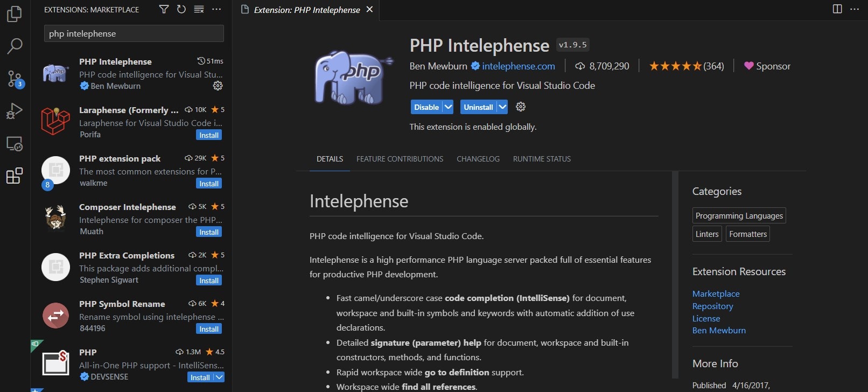Install PHP Symbol Rename extension
The width and height of the screenshot is (868, 392).
click(x=209, y=329)
